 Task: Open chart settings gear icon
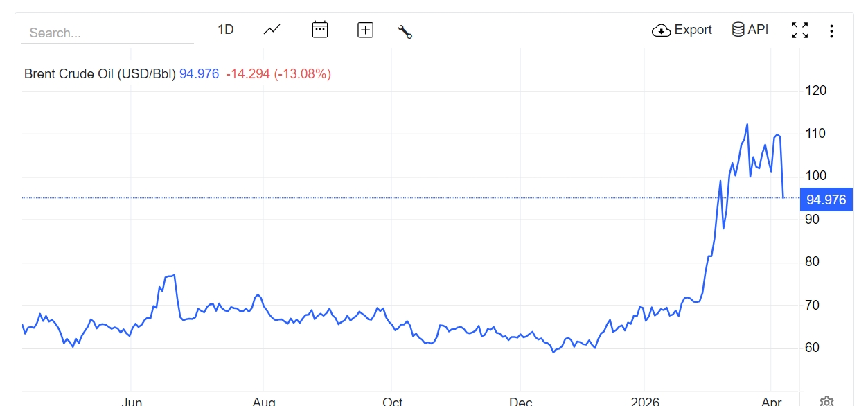(x=826, y=401)
